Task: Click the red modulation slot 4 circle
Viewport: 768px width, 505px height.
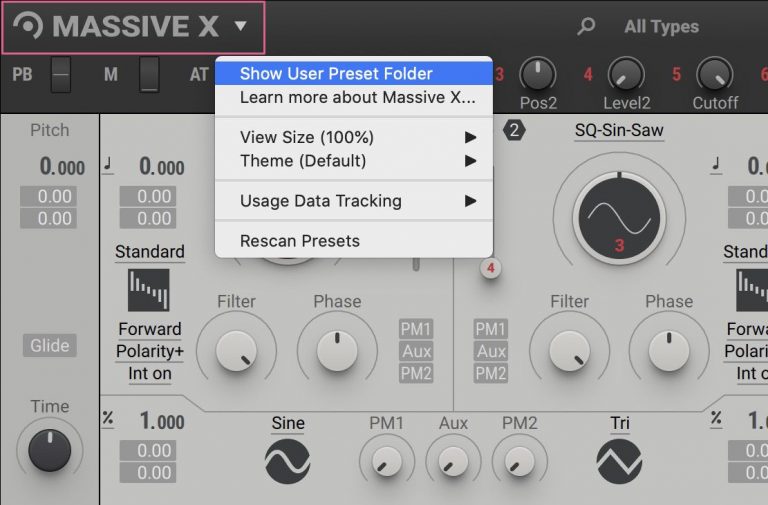Action: 491,267
